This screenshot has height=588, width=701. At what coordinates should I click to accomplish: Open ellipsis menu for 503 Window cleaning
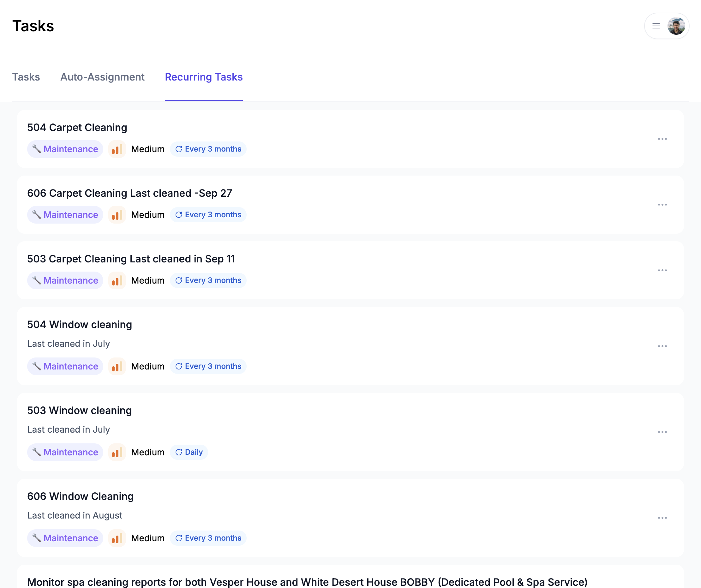[662, 432]
